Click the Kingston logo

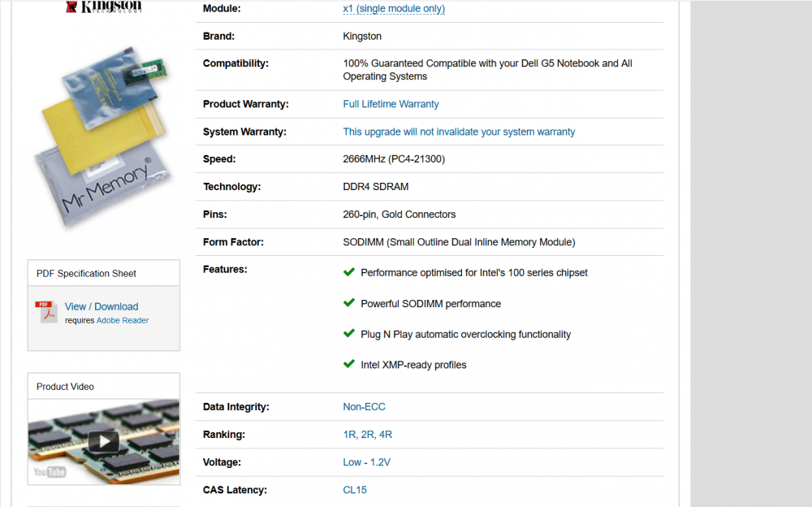tap(103, 6)
